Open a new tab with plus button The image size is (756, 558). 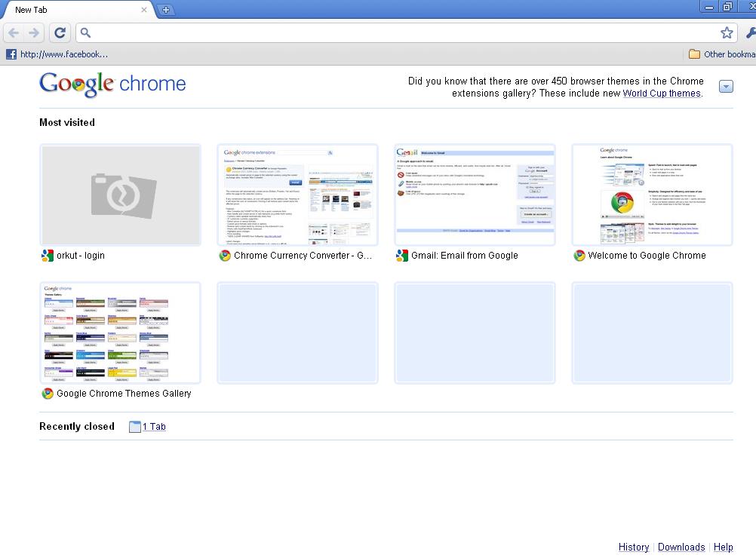(x=165, y=10)
